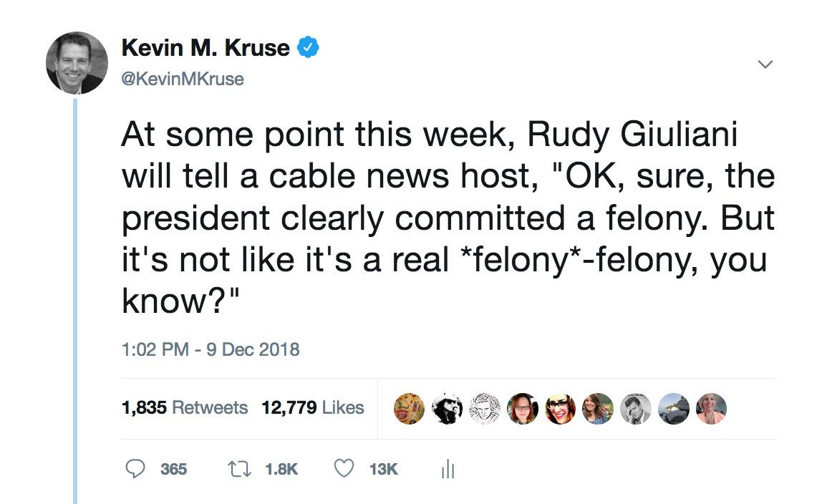This screenshot has width=822, height=504.
Task: Click the @KevinMKruse handle
Action: [183, 79]
